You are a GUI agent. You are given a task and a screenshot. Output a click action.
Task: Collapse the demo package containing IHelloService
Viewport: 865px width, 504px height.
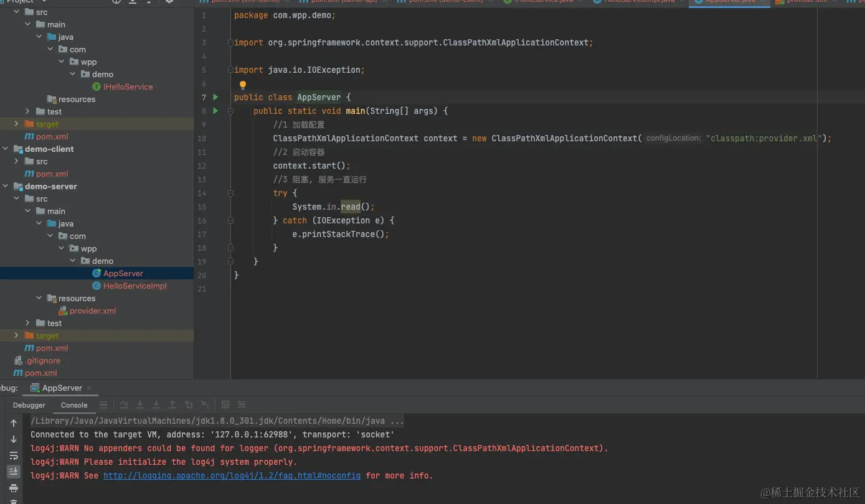[x=73, y=74]
